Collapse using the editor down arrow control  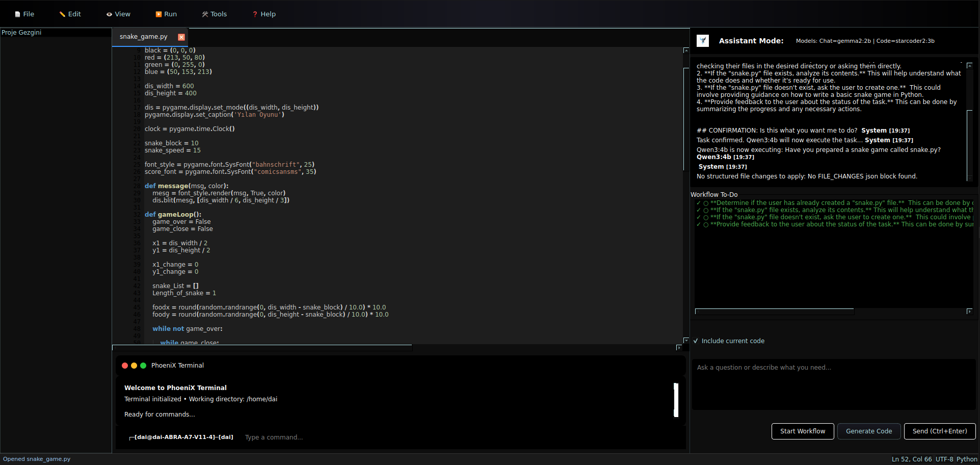click(686, 339)
